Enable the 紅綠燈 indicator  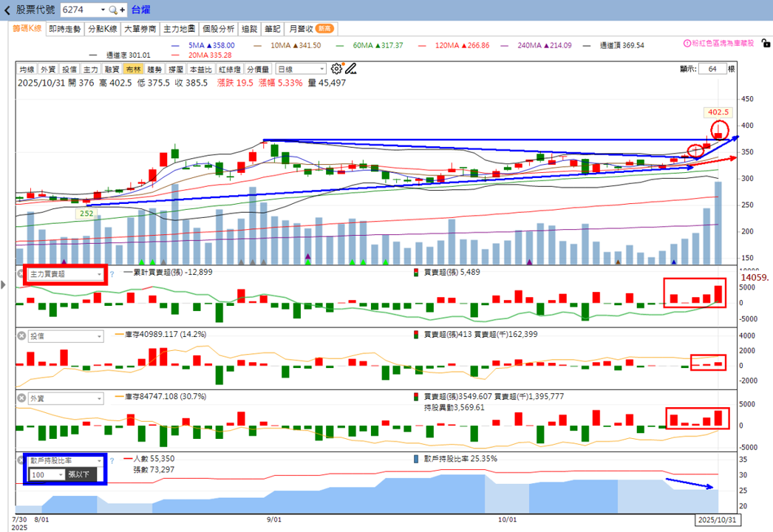click(229, 69)
